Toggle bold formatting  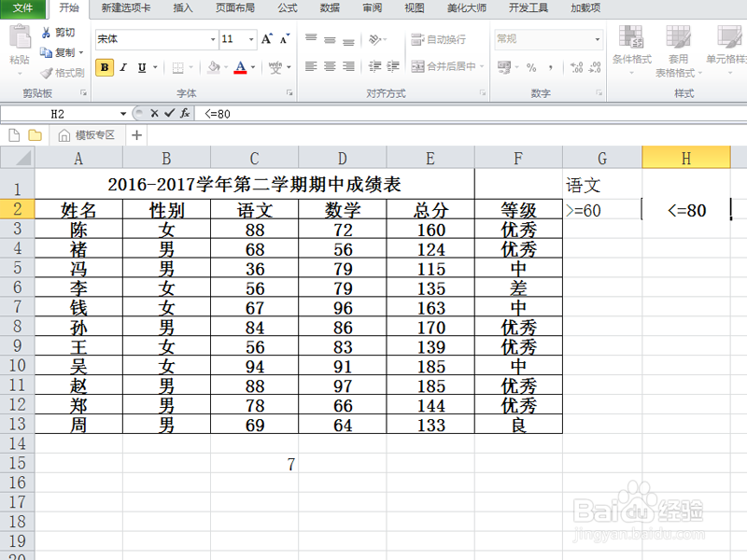pos(105,67)
